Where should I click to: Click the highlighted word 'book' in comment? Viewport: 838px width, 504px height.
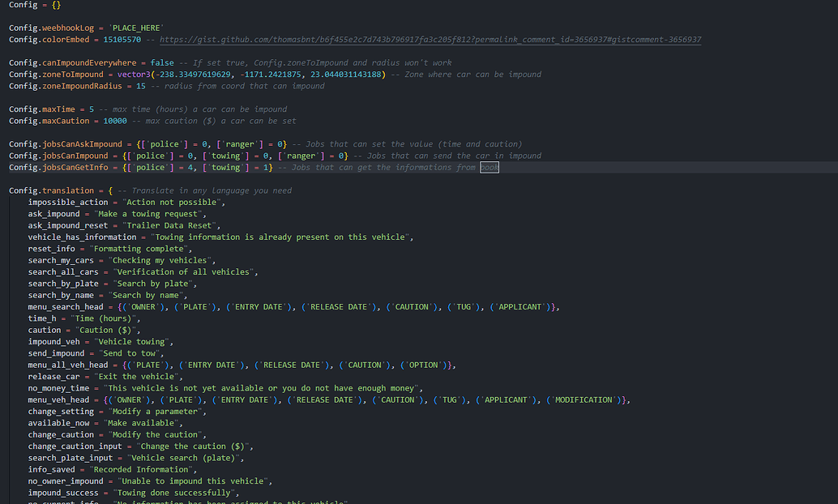pyautogui.click(x=489, y=168)
